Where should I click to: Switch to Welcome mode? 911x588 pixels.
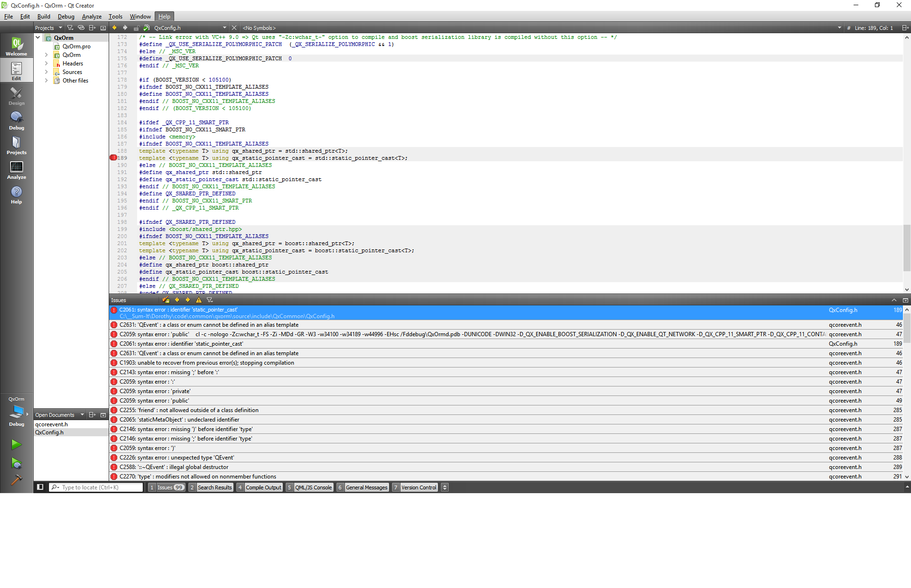(x=17, y=46)
